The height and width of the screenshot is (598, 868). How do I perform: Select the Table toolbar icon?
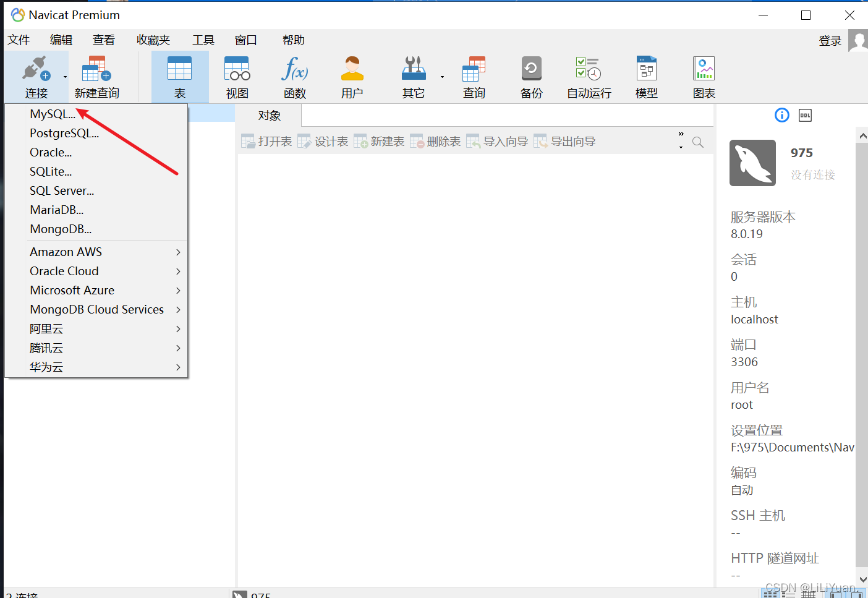[x=180, y=77]
